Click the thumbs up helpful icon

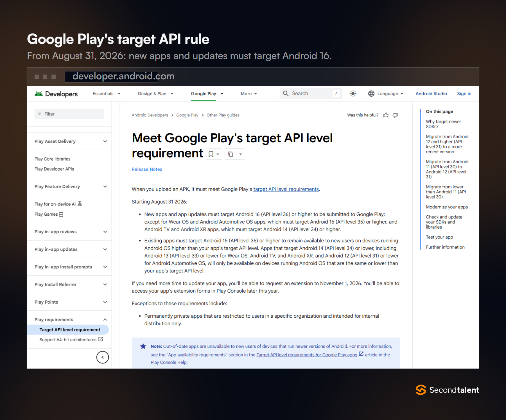[x=386, y=115]
